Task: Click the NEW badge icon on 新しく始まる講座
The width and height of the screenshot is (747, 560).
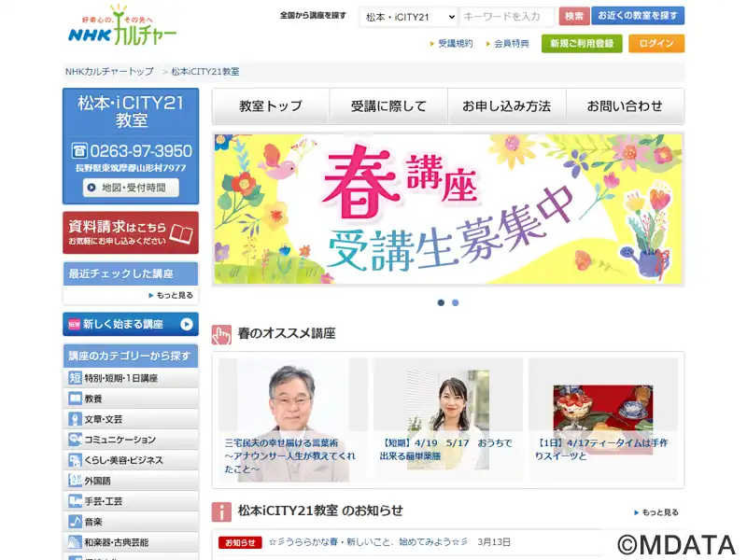Action: click(x=75, y=324)
